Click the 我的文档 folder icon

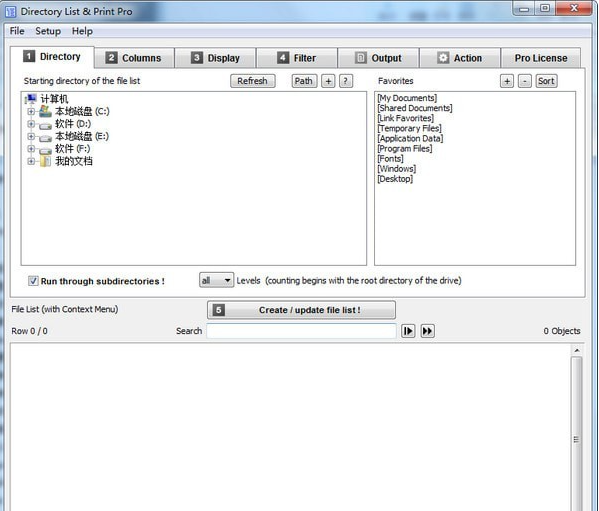point(45,161)
